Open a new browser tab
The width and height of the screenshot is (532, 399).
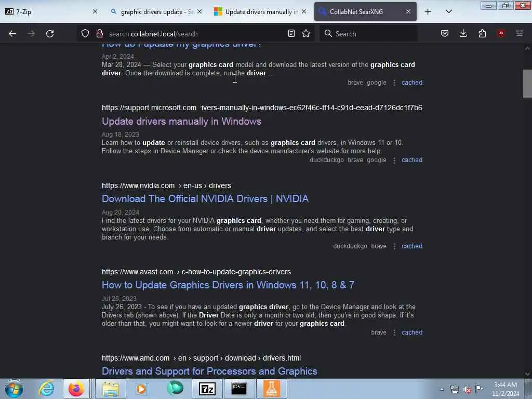coord(428,12)
